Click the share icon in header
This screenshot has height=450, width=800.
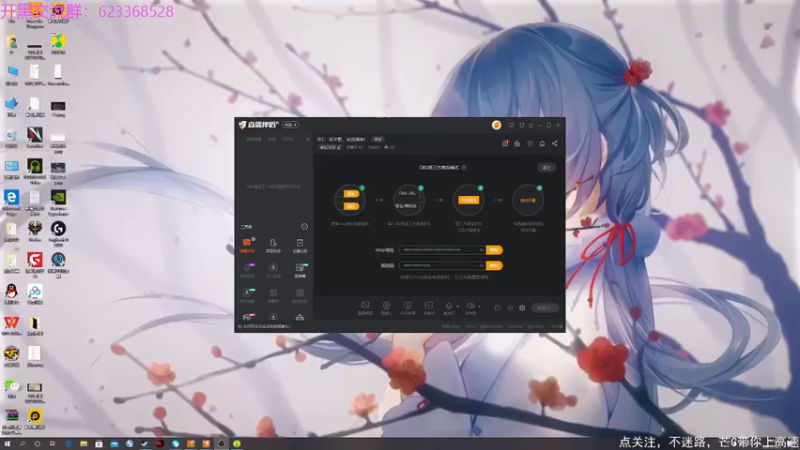555,143
